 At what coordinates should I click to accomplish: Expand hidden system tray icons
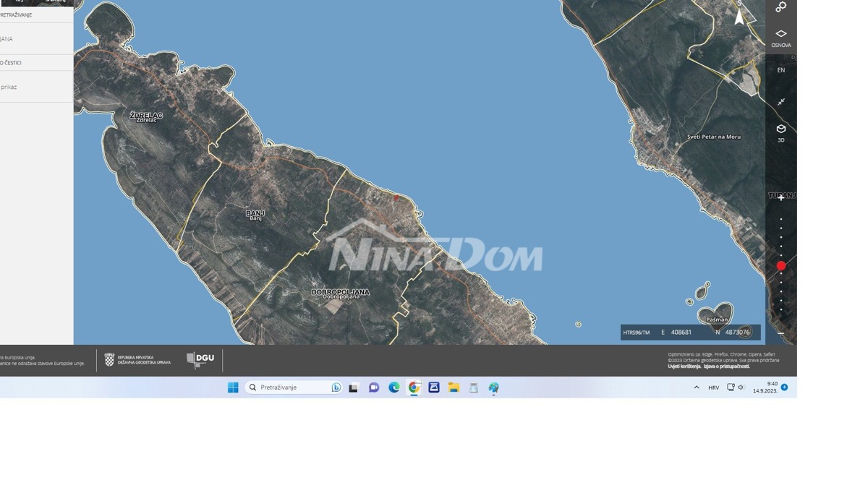pos(695,387)
